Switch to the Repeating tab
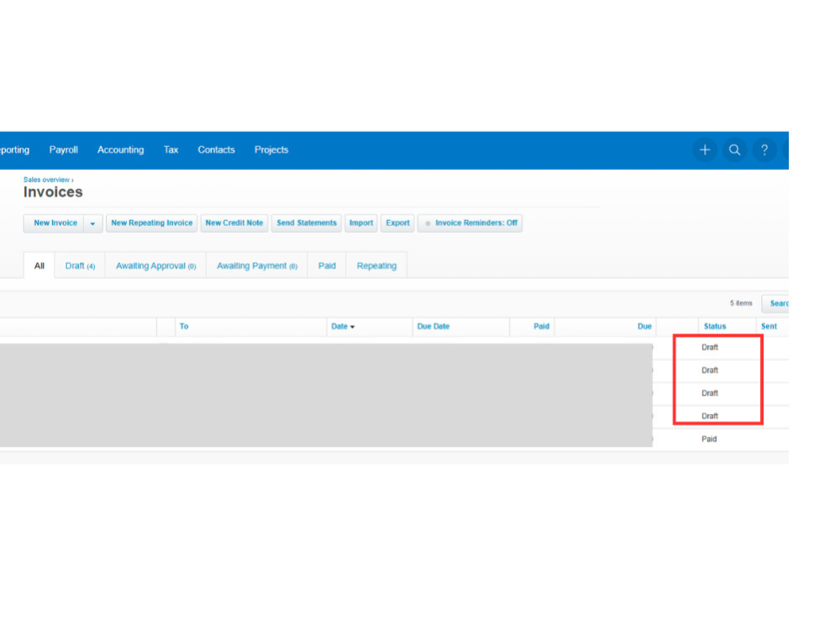The image size is (840, 630). [376, 265]
